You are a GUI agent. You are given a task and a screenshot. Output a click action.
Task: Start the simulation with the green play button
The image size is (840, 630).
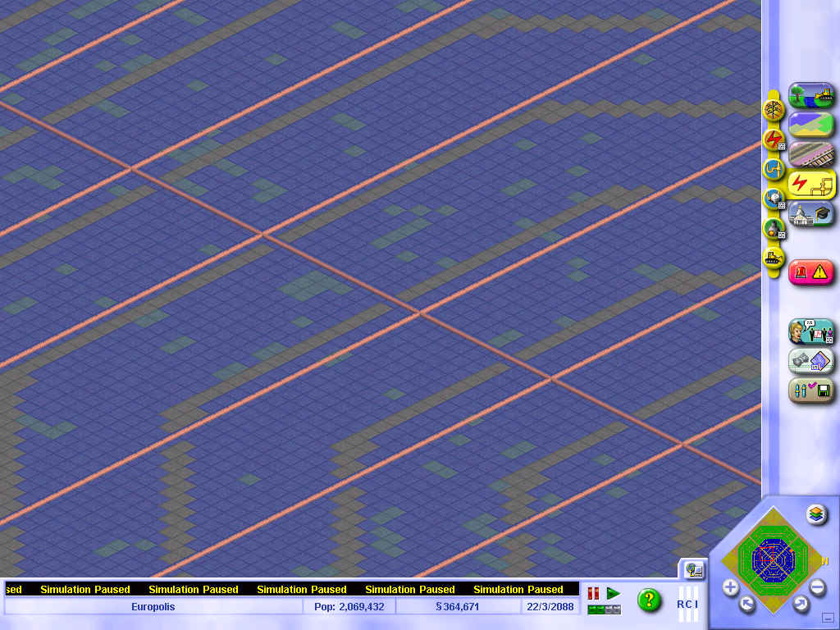(x=614, y=593)
